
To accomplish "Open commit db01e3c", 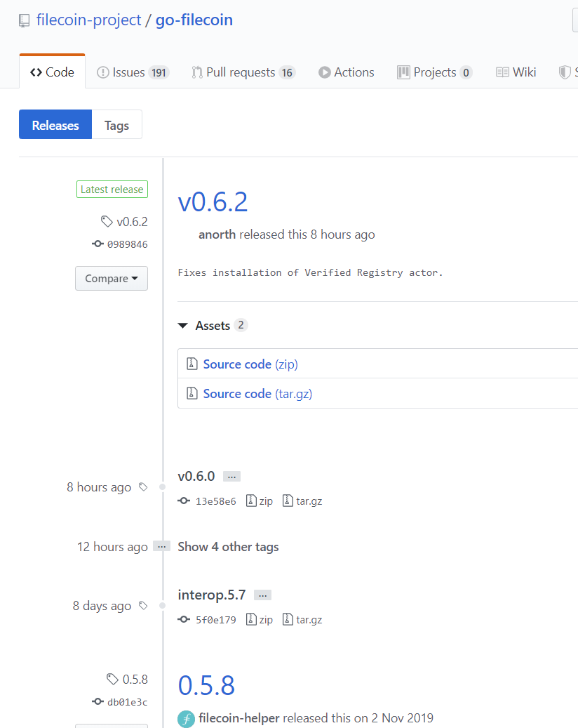I will click(128, 702).
